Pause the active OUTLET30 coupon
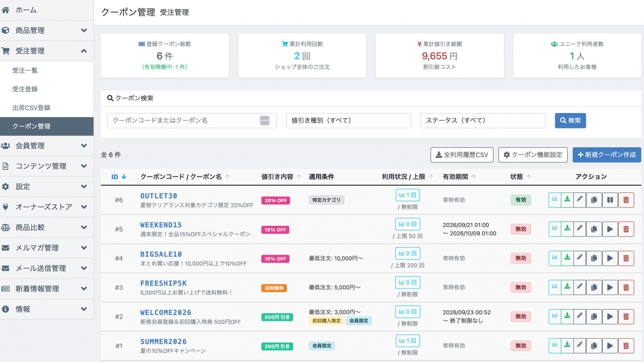The height and width of the screenshot is (362, 644). pos(610,200)
